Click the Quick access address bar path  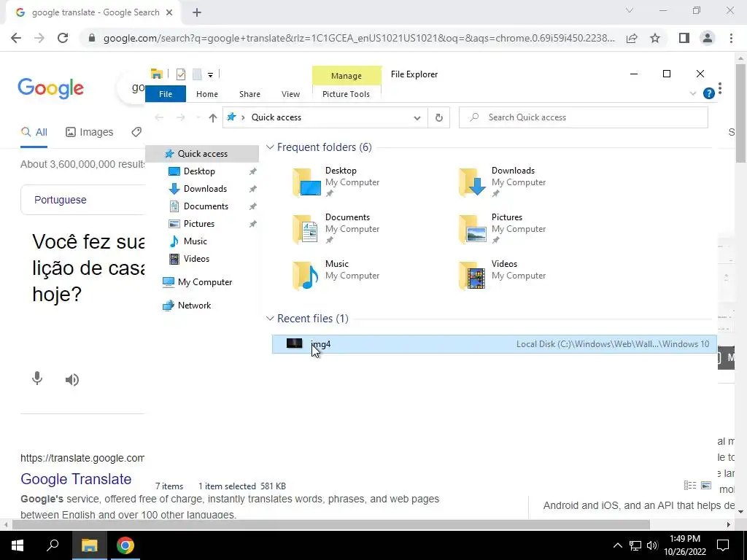[276, 117]
